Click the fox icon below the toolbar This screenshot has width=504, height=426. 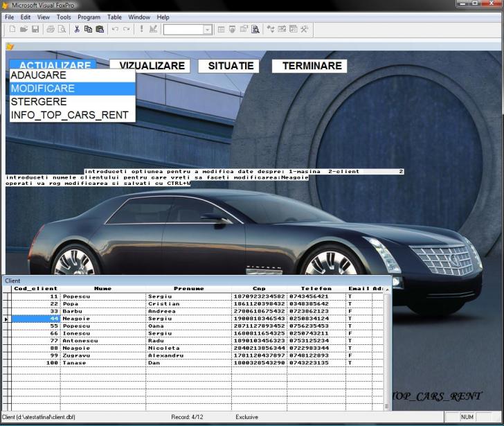(10, 47)
